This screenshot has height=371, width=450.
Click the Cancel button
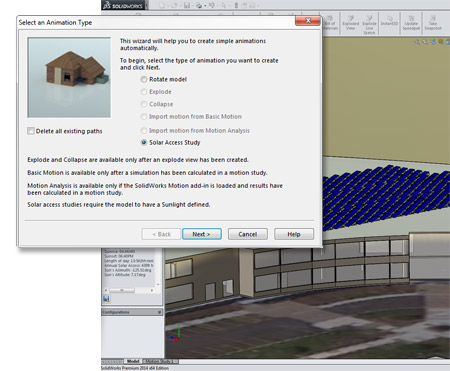(248, 234)
